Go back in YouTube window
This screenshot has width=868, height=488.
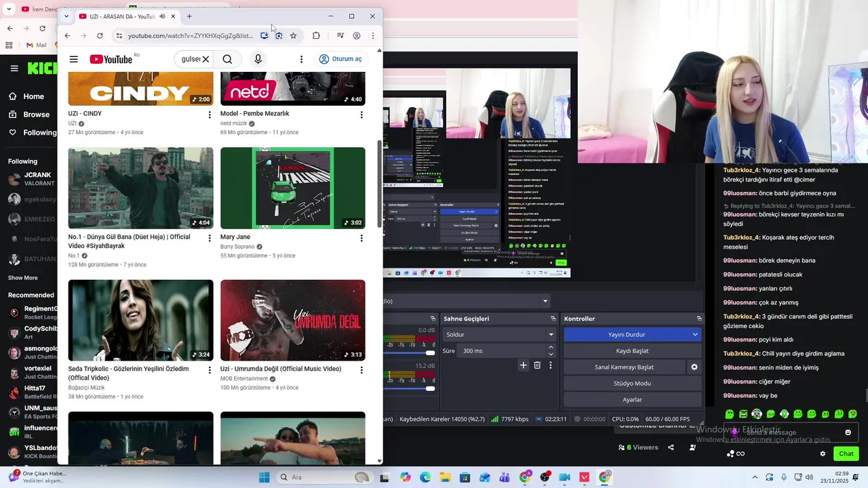[x=67, y=35]
